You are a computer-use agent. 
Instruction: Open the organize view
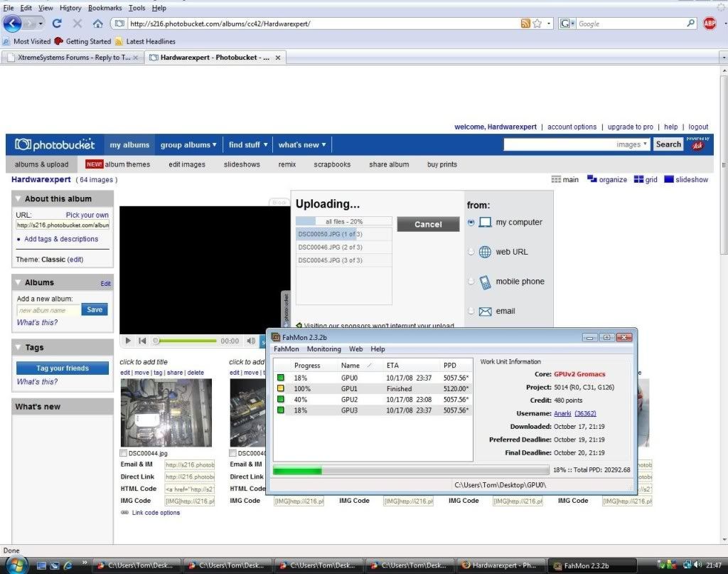(x=607, y=179)
